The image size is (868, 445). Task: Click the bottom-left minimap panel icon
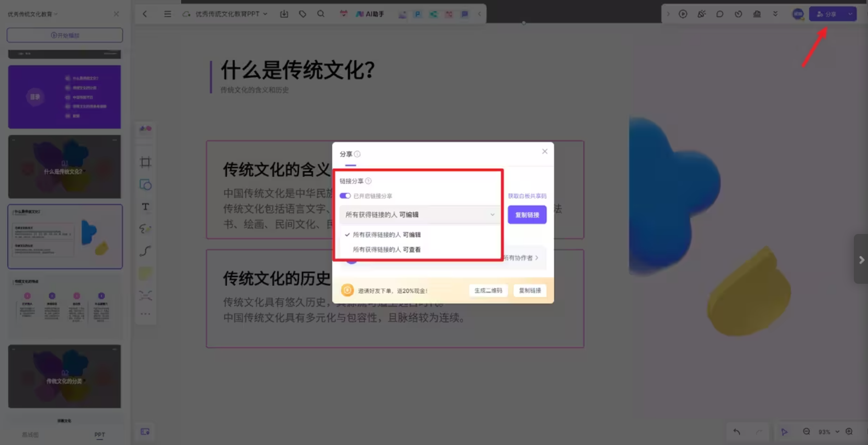click(145, 432)
